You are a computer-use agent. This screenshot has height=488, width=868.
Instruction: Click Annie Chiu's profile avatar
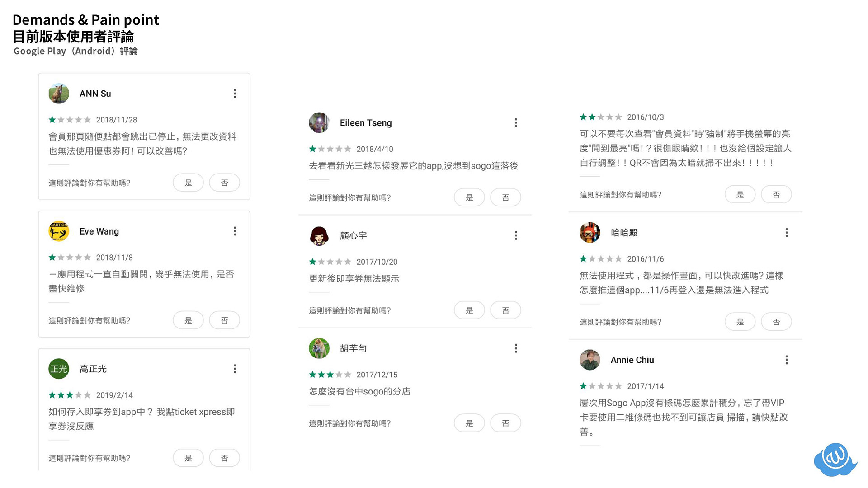pyautogui.click(x=590, y=360)
